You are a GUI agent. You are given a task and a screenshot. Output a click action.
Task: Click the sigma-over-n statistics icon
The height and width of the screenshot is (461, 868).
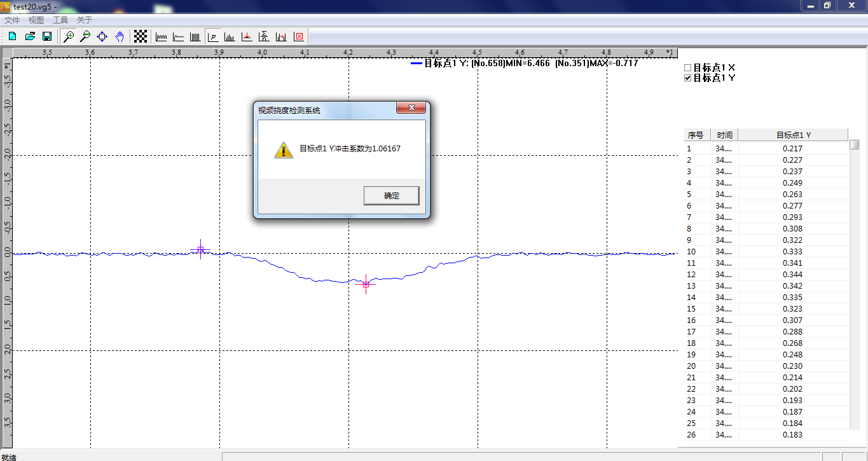[x=265, y=36]
